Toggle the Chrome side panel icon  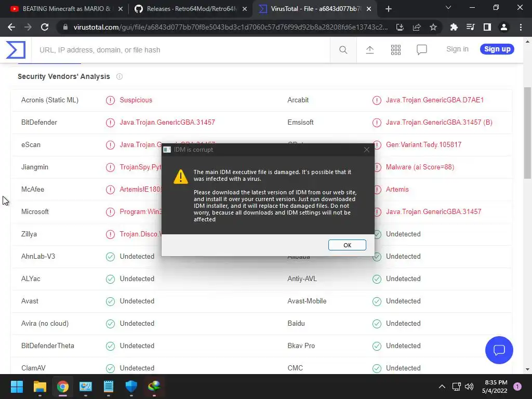(x=487, y=27)
